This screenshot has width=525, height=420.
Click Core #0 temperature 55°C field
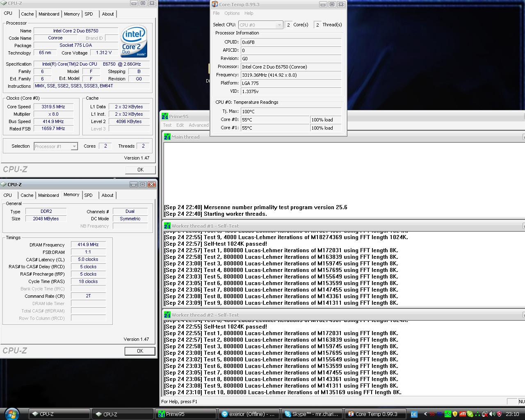(275, 120)
